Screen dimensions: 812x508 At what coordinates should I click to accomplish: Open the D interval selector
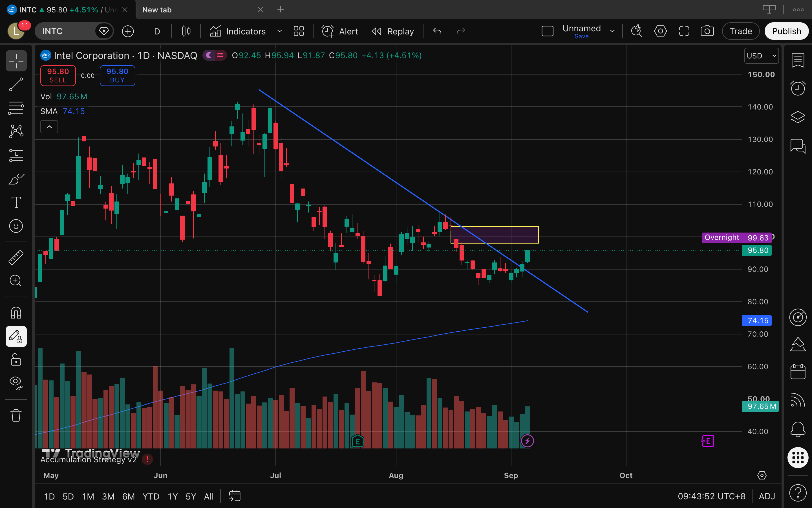tap(157, 31)
